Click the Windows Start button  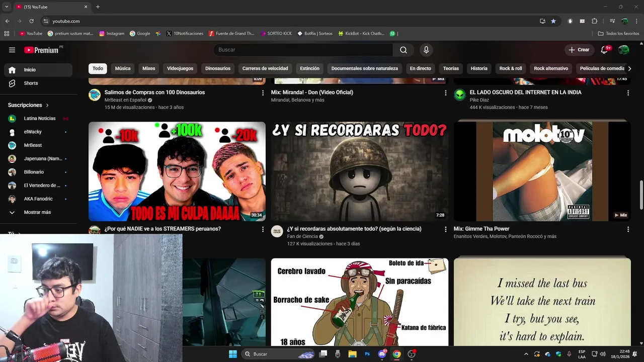tap(233, 354)
